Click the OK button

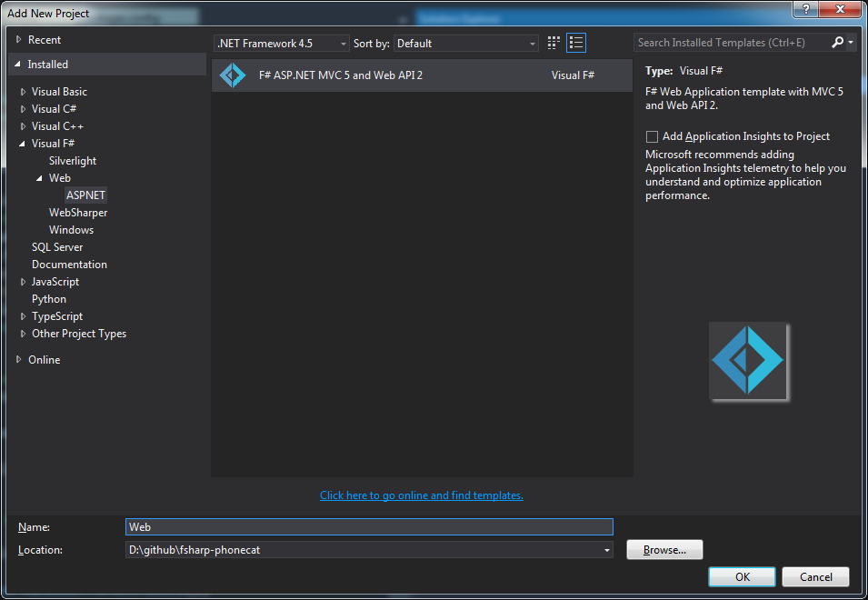[743, 576]
